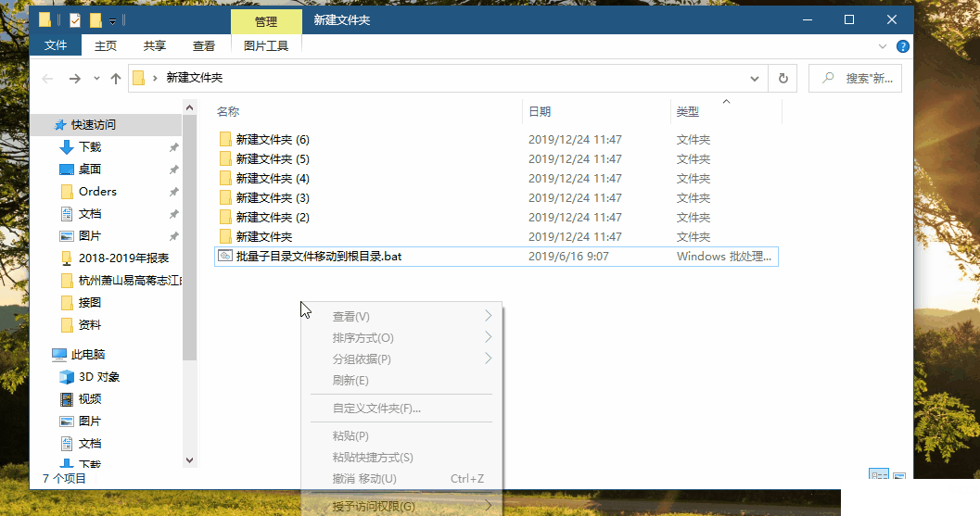This screenshot has width=980, height=516.
Task: Open 2018-2019年报表 in sidebar
Action: click(123, 258)
